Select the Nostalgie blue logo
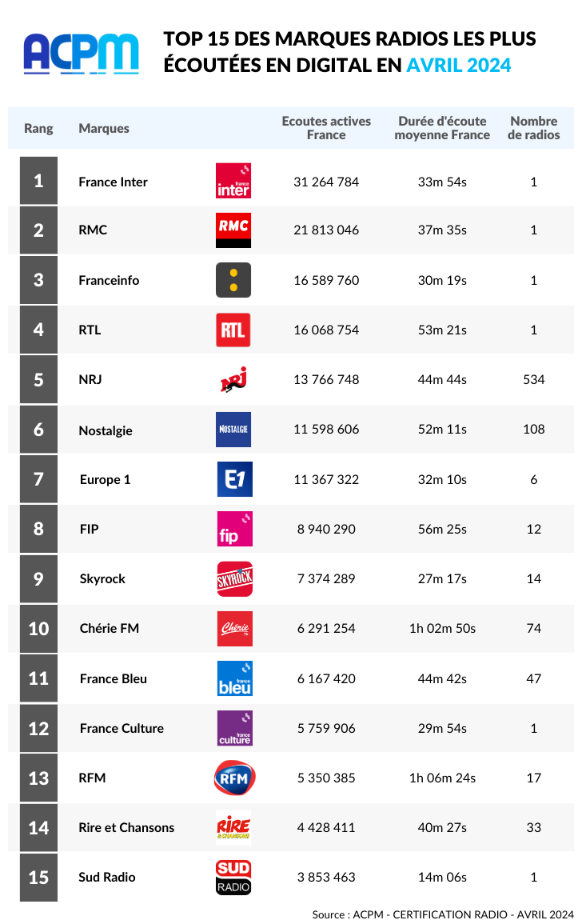582x924 pixels. tap(233, 430)
